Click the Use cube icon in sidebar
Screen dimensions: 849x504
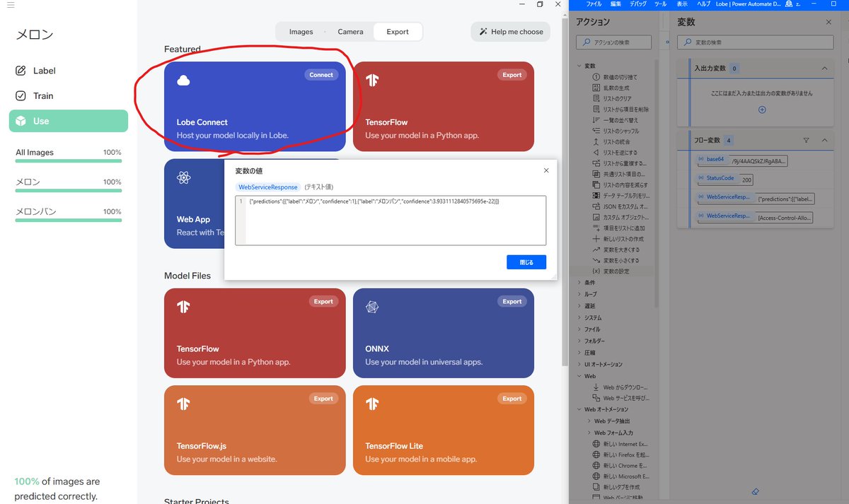[x=21, y=121]
